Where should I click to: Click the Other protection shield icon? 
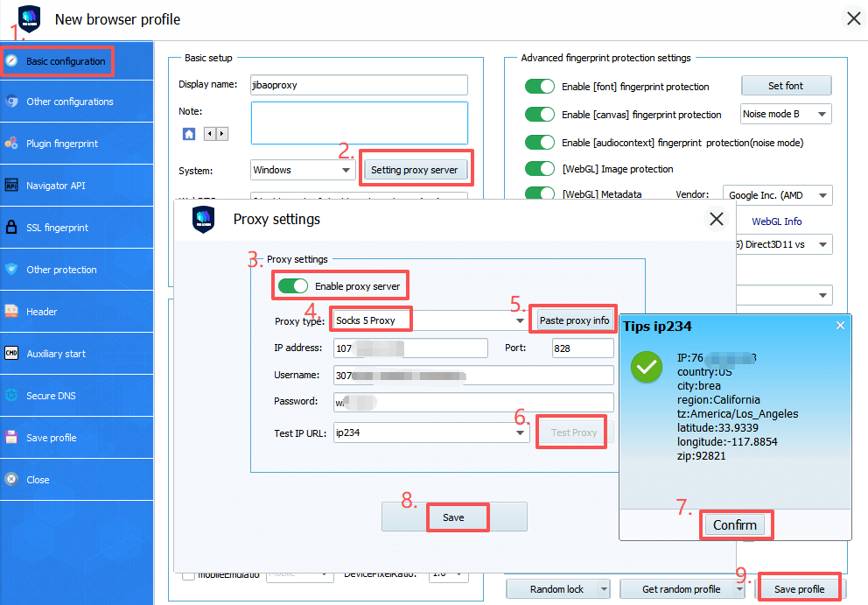(11, 270)
